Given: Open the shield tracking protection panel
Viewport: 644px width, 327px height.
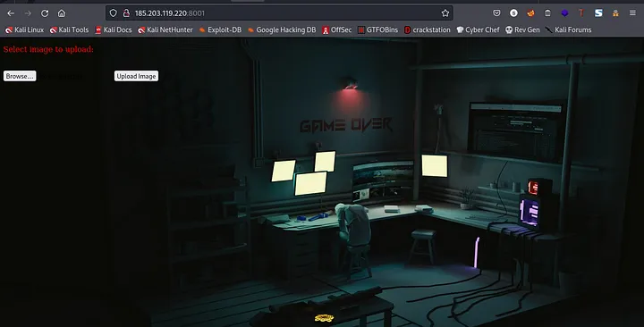Looking at the screenshot, I should (x=114, y=13).
